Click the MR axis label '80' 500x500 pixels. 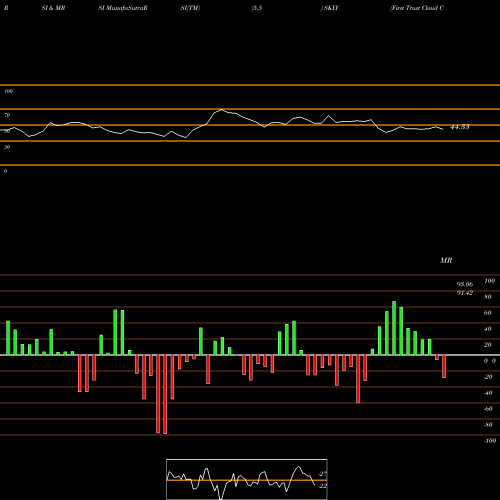coord(488,297)
